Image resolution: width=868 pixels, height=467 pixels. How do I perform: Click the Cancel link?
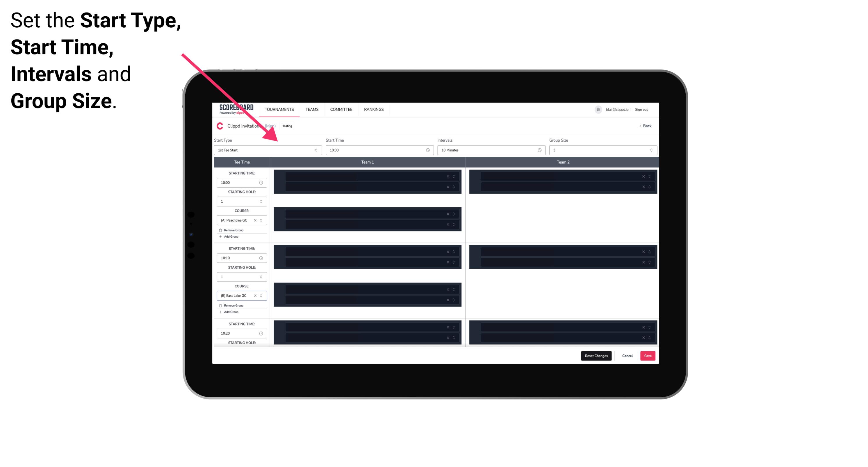[x=627, y=355]
